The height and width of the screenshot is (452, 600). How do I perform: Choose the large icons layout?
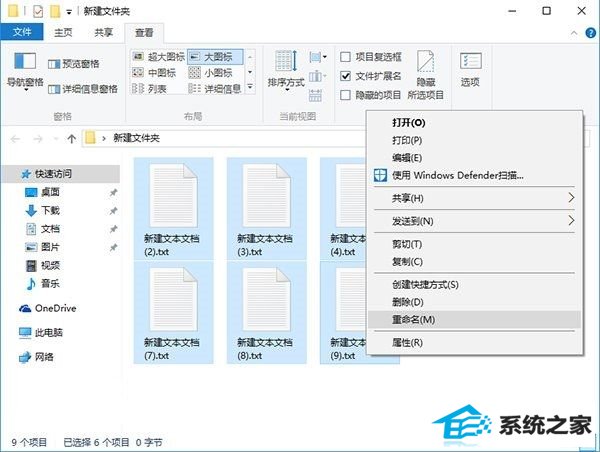click(215, 57)
